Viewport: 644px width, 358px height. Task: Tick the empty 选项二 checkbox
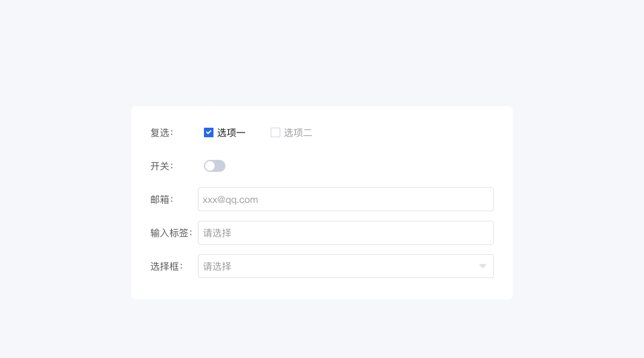(x=275, y=132)
